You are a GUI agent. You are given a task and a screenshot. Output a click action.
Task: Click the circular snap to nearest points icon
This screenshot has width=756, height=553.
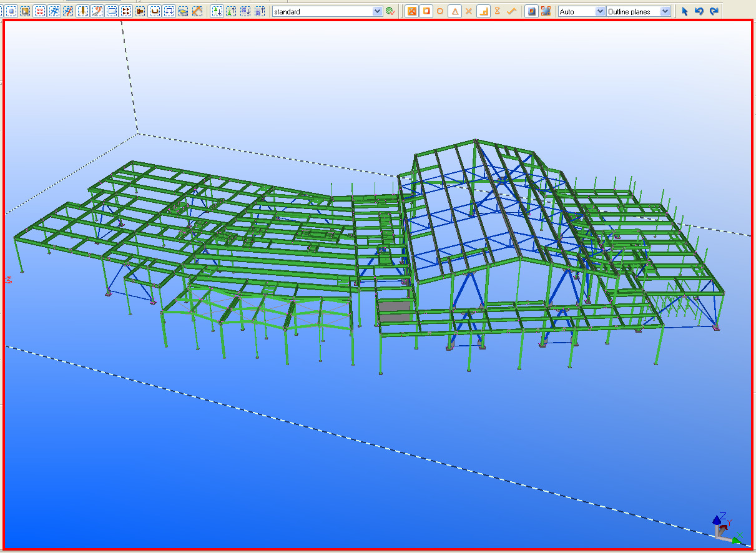(439, 11)
